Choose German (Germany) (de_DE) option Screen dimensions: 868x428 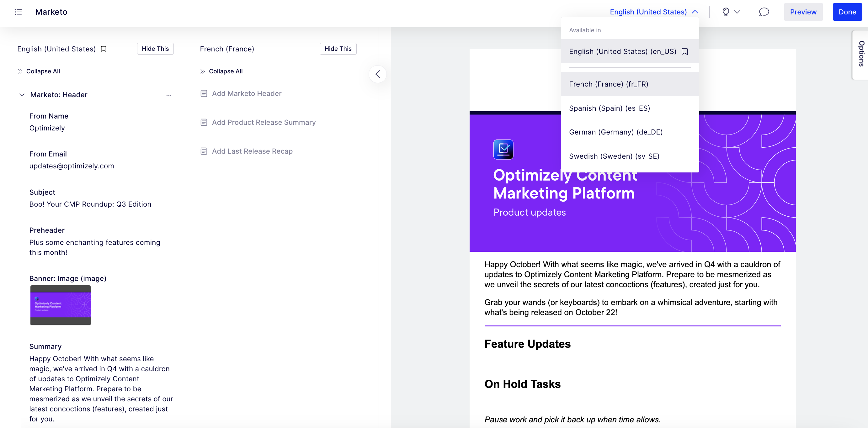click(630, 132)
